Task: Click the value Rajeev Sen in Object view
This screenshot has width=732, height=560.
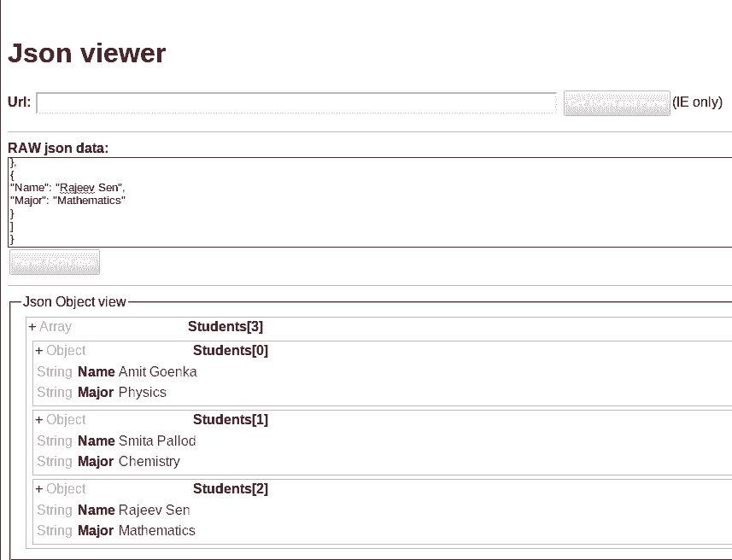Action: tap(155, 510)
